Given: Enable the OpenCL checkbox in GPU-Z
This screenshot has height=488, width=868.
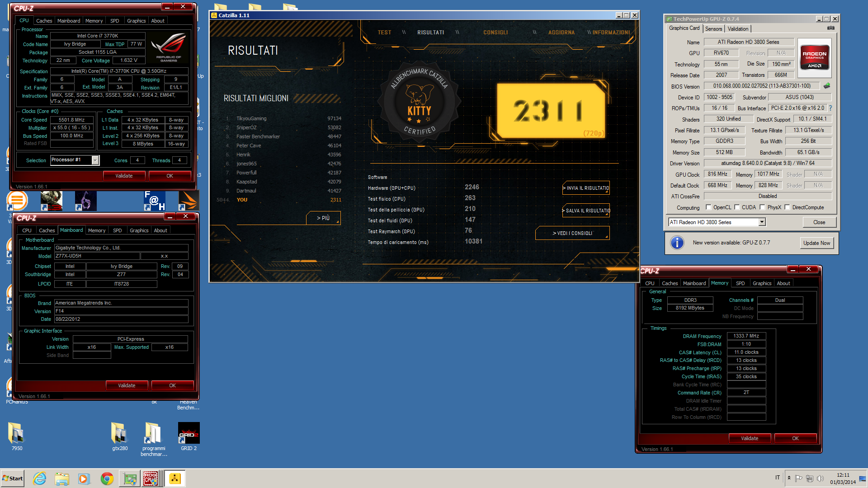Looking at the screenshot, I should coord(708,207).
